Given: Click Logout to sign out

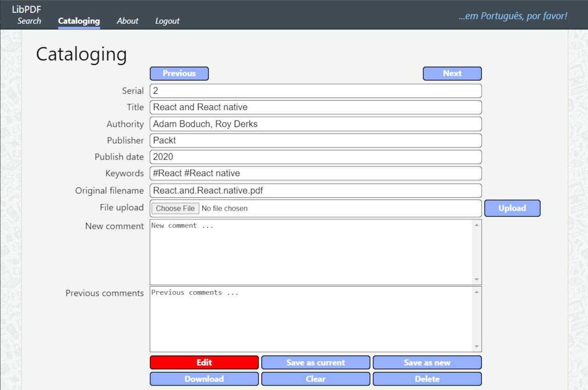Looking at the screenshot, I should coord(167,21).
